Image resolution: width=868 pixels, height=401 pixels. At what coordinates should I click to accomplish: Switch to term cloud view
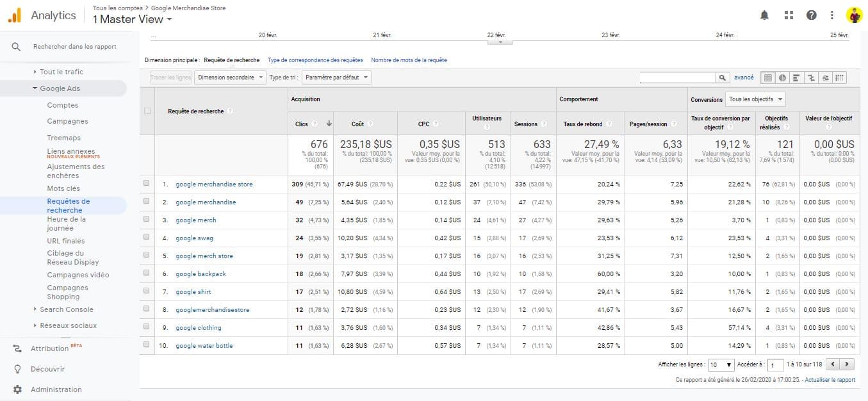pyautogui.click(x=826, y=78)
